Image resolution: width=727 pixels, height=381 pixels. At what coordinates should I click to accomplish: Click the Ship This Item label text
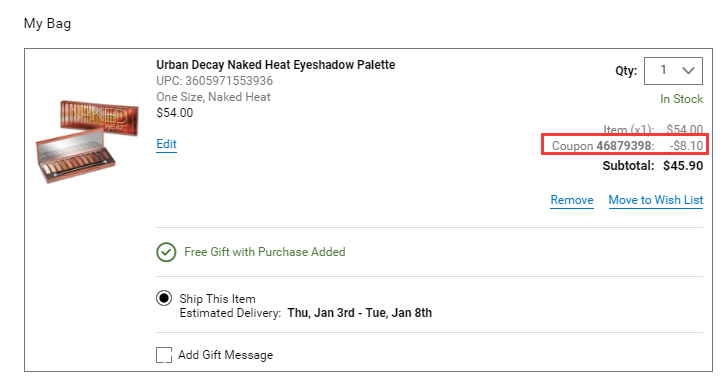pos(217,299)
